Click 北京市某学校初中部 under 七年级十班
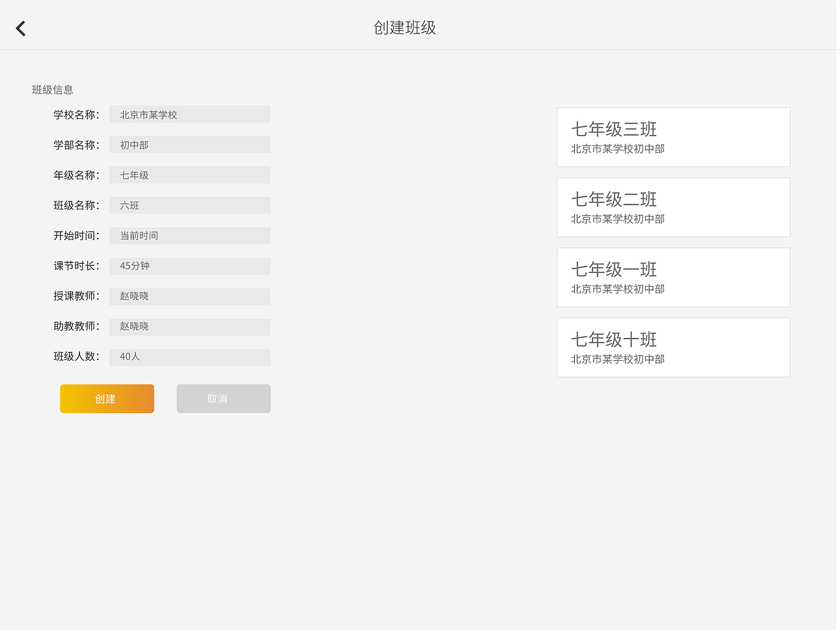 (616, 359)
